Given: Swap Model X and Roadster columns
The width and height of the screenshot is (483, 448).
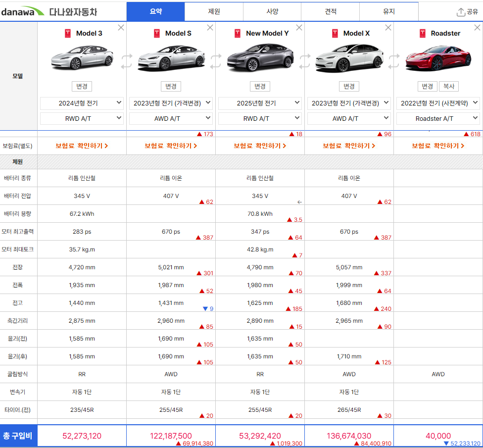Looking at the screenshot, I should pos(393,61).
